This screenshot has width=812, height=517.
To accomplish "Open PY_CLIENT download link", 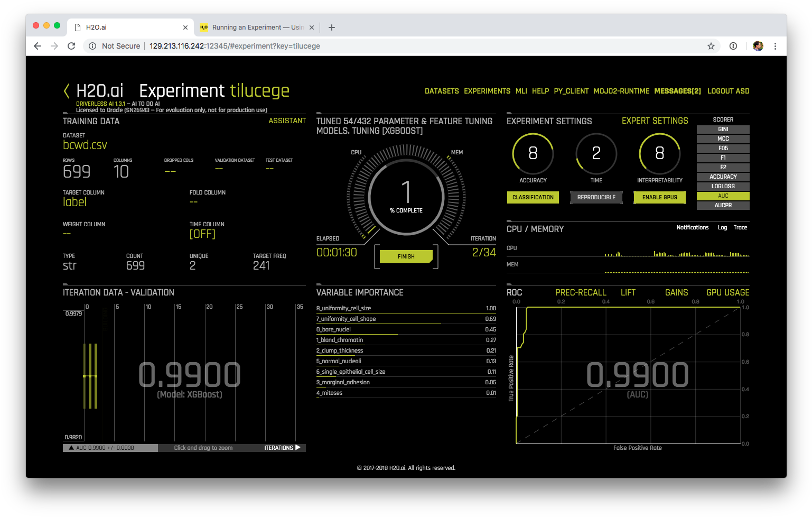I will click(x=571, y=91).
